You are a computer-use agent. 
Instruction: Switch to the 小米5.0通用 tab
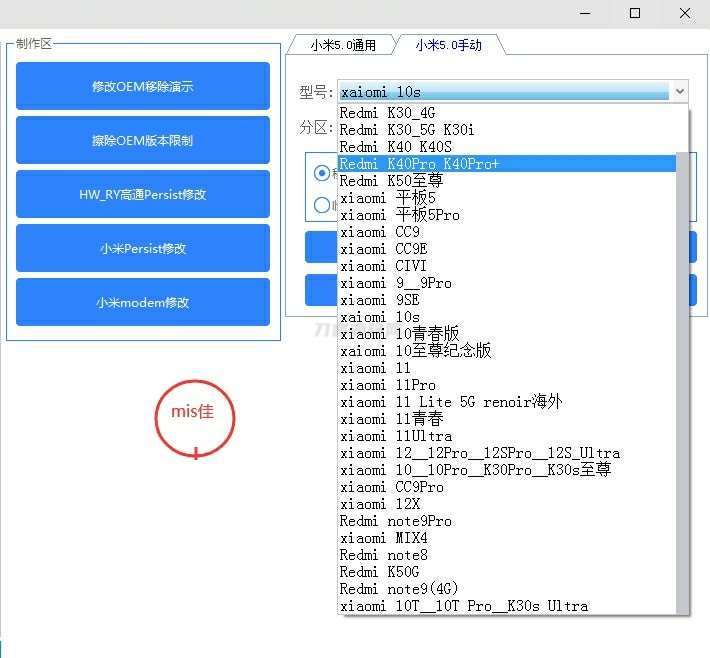pos(342,45)
